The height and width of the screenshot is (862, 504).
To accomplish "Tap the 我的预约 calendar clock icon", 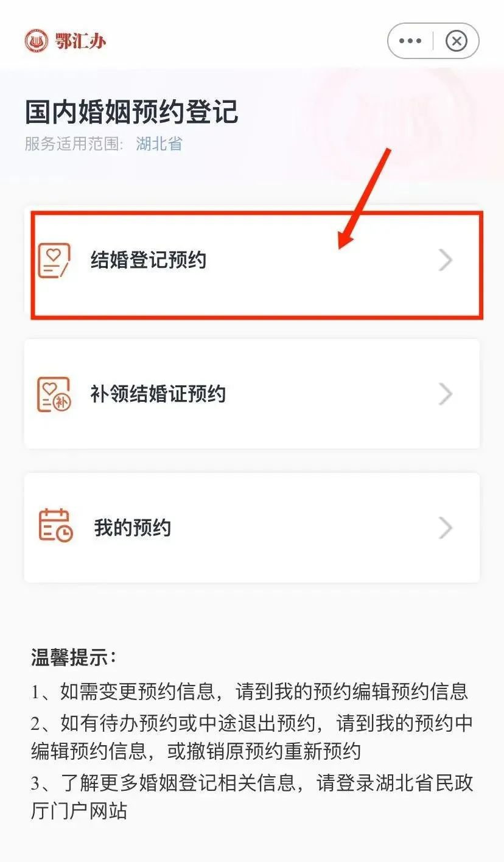I will 55,526.
